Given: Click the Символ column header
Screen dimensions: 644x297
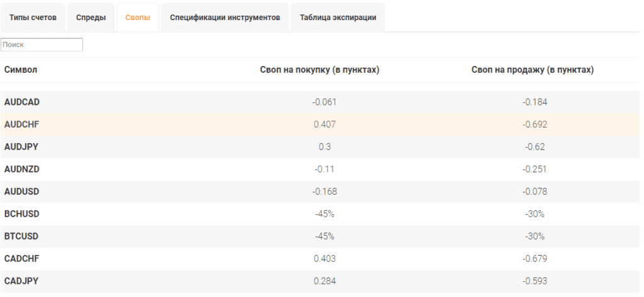Looking at the screenshot, I should coord(21,70).
